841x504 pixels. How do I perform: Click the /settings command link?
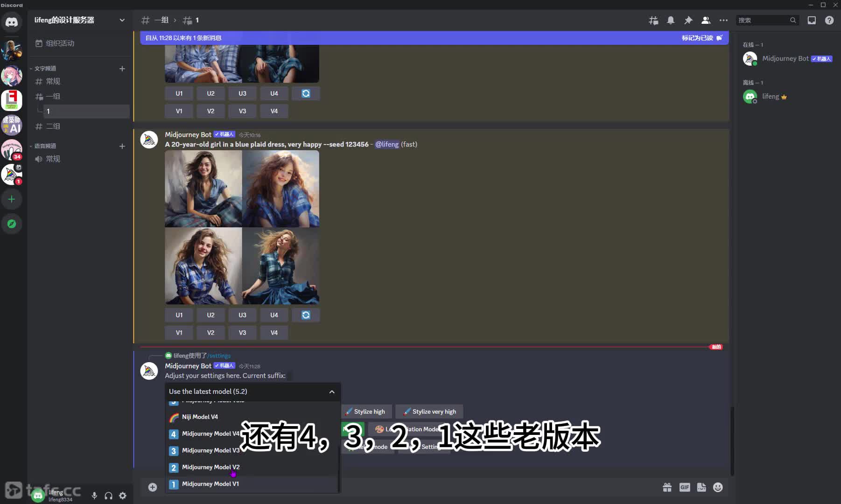219,356
